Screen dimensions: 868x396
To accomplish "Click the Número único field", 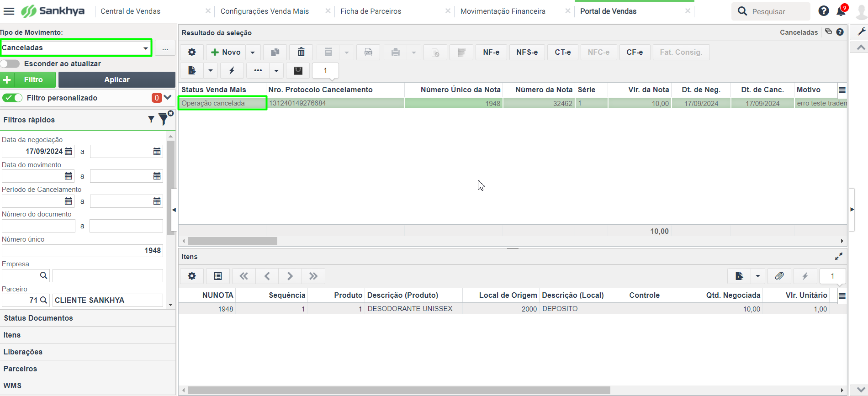I will point(82,250).
